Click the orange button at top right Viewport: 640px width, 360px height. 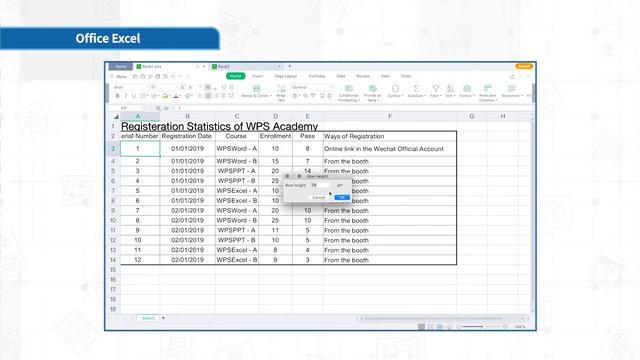point(524,67)
